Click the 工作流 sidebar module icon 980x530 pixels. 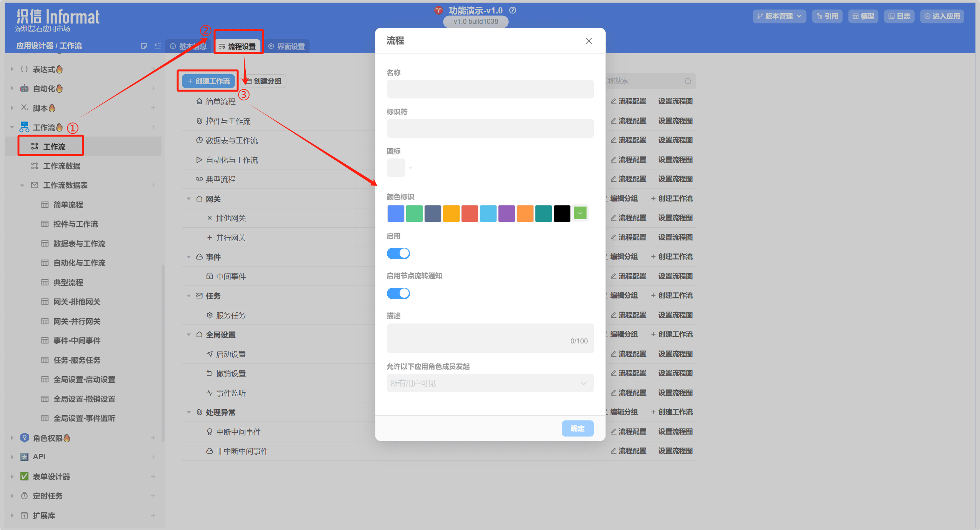tap(24, 127)
